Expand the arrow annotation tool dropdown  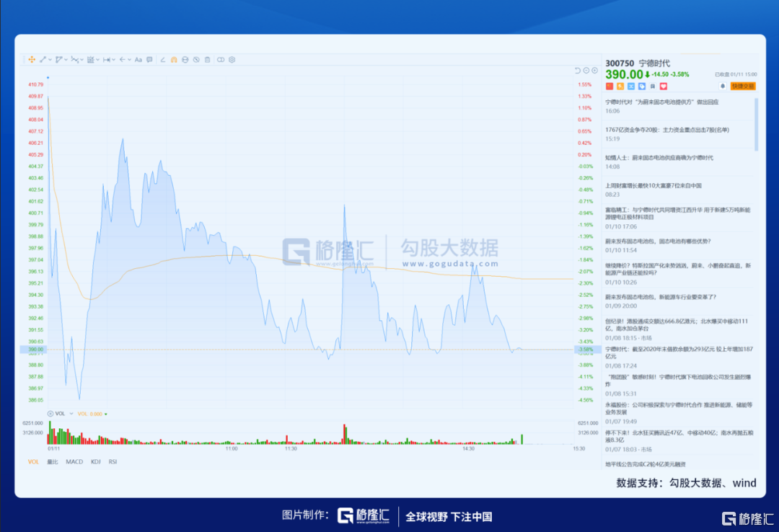(x=130, y=60)
